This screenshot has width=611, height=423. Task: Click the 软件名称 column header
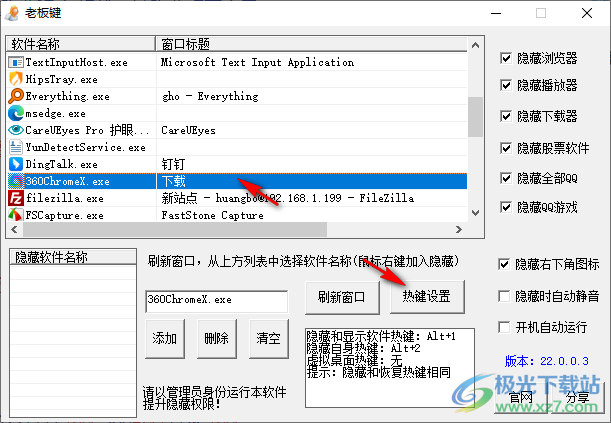[81, 44]
